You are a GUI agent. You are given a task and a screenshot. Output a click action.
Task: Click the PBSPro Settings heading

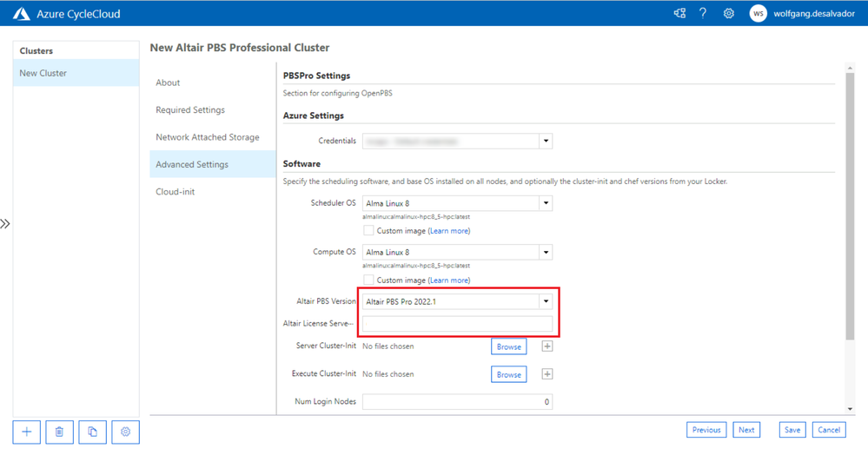pos(316,76)
